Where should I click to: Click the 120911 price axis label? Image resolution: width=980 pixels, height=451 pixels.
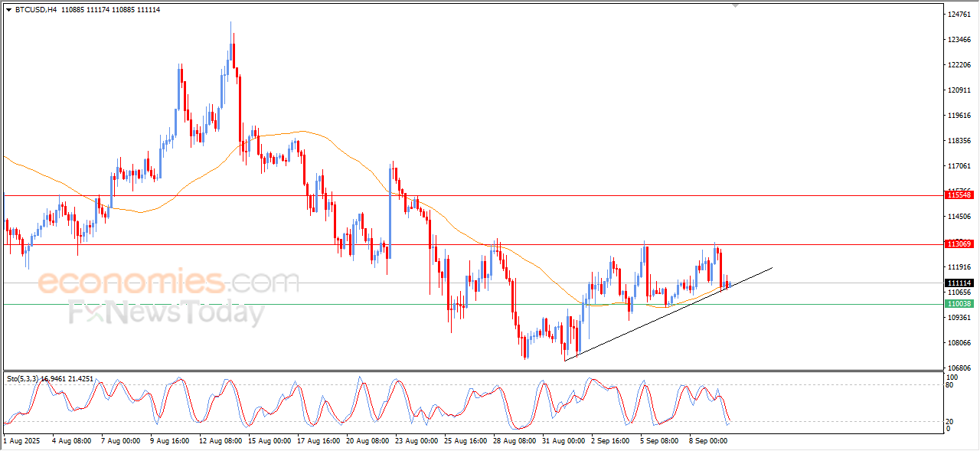(959, 90)
